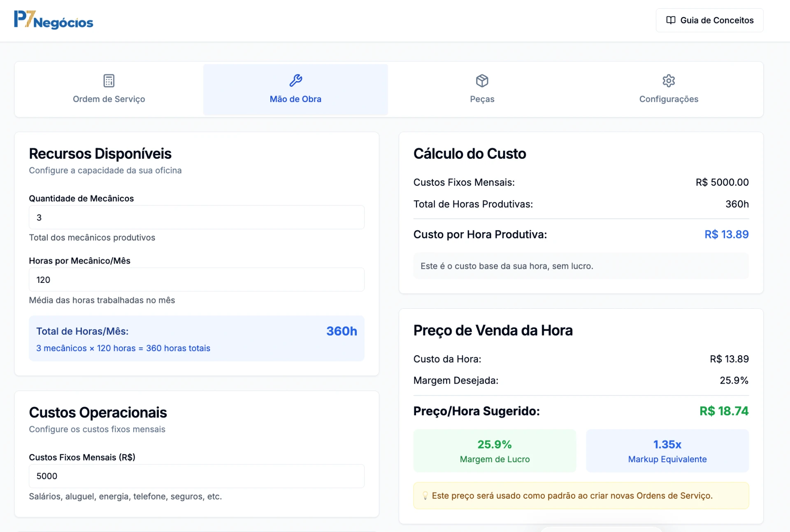Click the 25.9% Margem de Lucro card

[495, 451]
